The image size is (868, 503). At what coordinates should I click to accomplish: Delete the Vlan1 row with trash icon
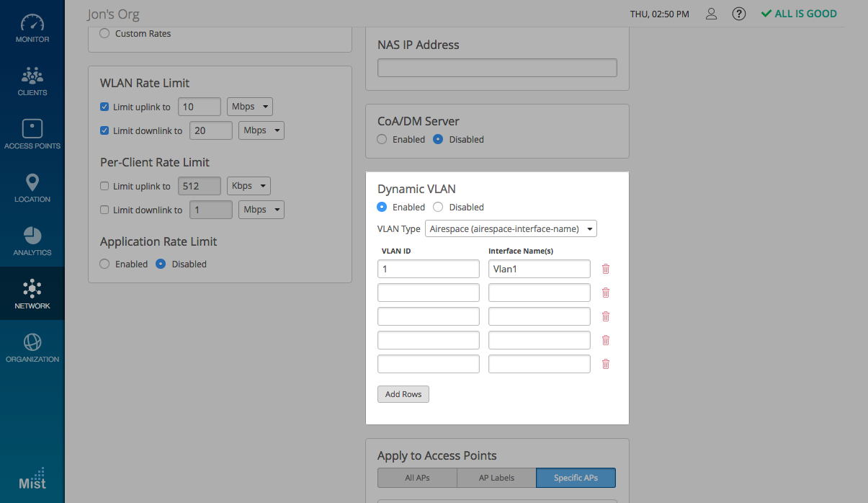pyautogui.click(x=606, y=269)
